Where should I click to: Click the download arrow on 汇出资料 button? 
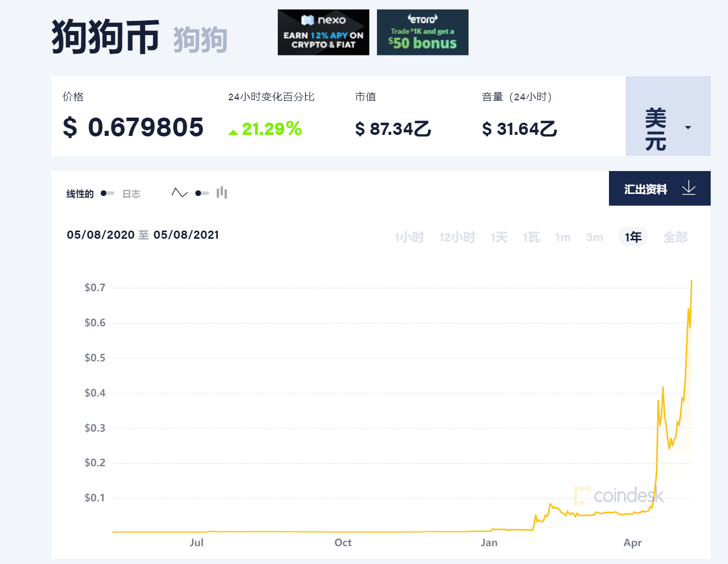coord(689,188)
